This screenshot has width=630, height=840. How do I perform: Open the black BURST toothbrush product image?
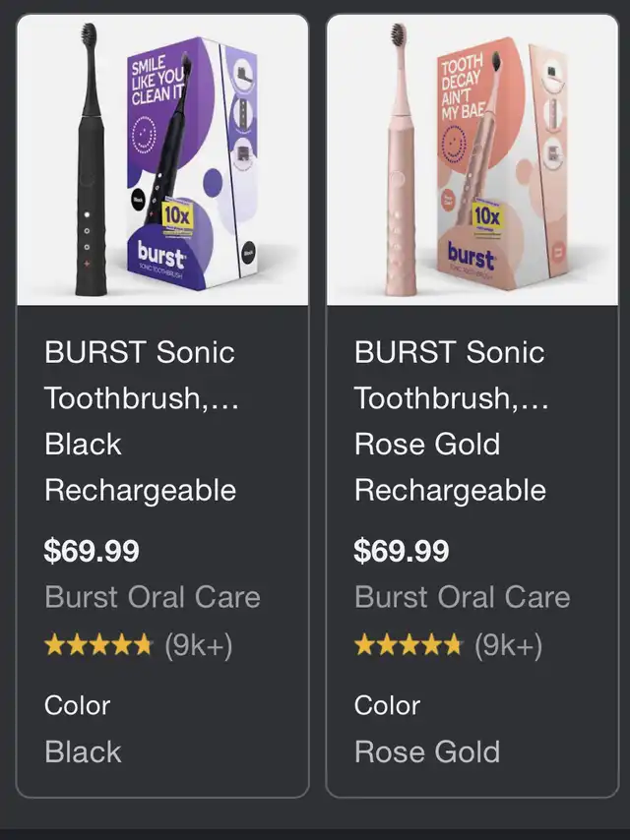point(162,159)
